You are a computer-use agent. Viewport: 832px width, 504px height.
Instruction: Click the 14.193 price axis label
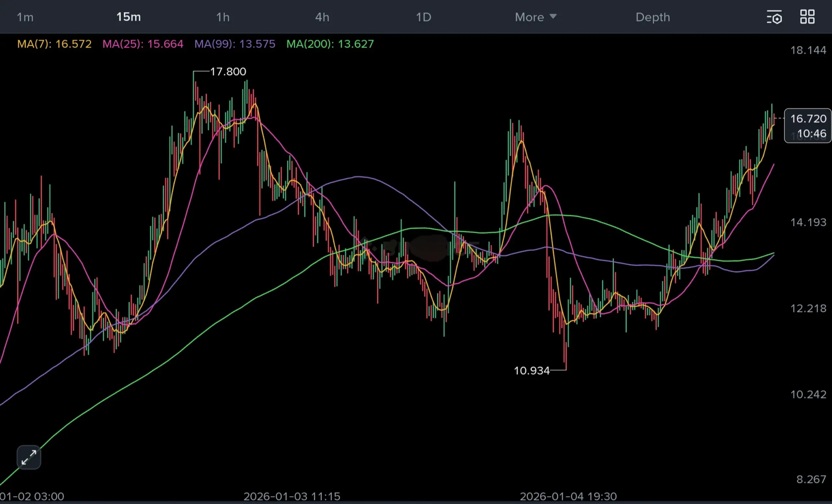click(808, 222)
